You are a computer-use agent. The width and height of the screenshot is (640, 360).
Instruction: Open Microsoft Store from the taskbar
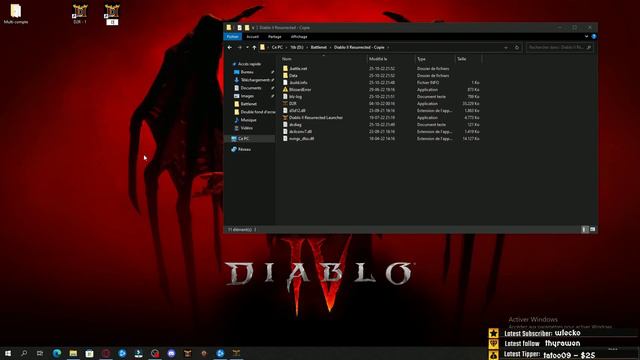[x=89, y=353]
